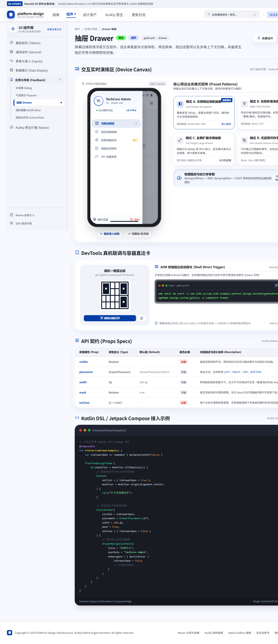Click the 真机扫码打开 button
The image size is (278, 644).
click(110, 318)
